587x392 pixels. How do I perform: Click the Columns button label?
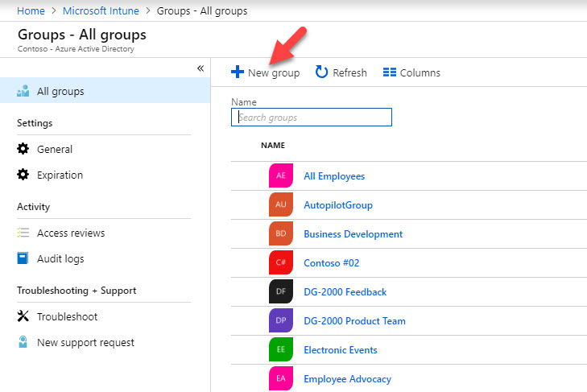click(420, 72)
